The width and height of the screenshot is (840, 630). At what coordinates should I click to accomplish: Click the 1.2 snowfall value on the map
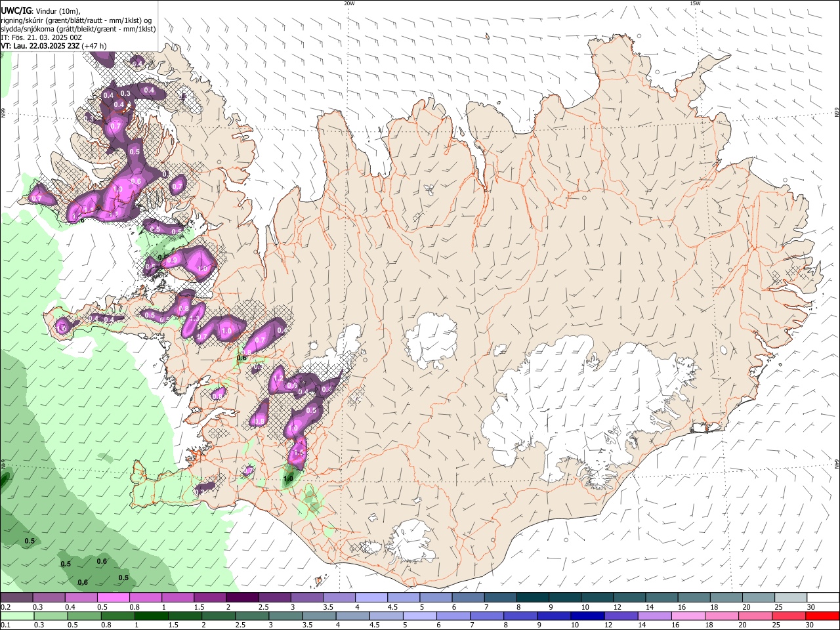[x=278, y=379]
